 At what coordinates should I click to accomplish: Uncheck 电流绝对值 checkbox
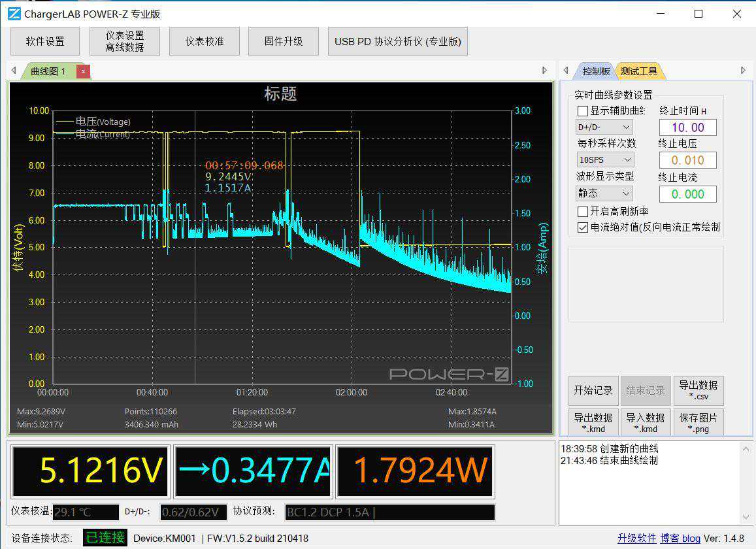point(583,227)
